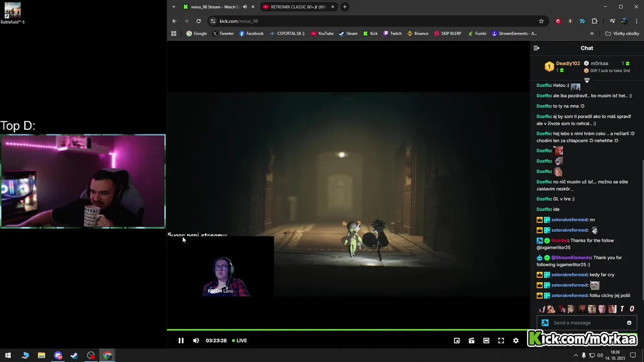
Task: Open CSPORTAL.SK bookmark
Action: [287, 34]
